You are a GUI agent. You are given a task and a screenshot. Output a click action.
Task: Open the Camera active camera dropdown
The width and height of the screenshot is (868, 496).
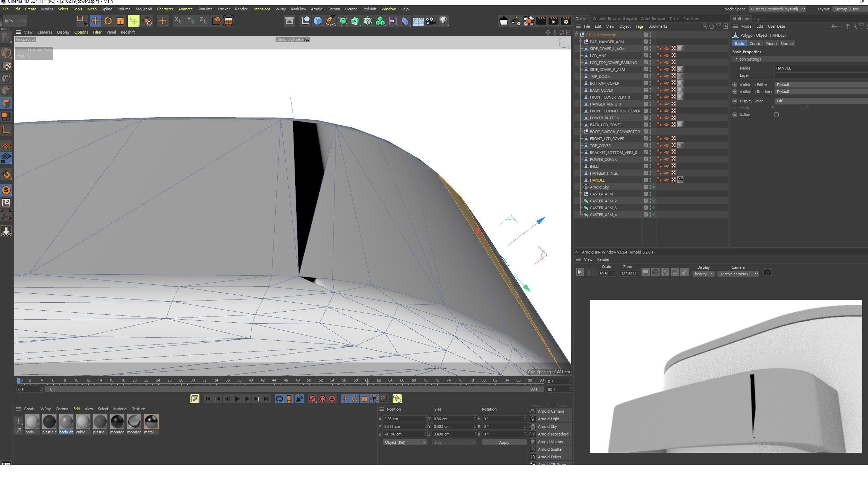pos(738,274)
